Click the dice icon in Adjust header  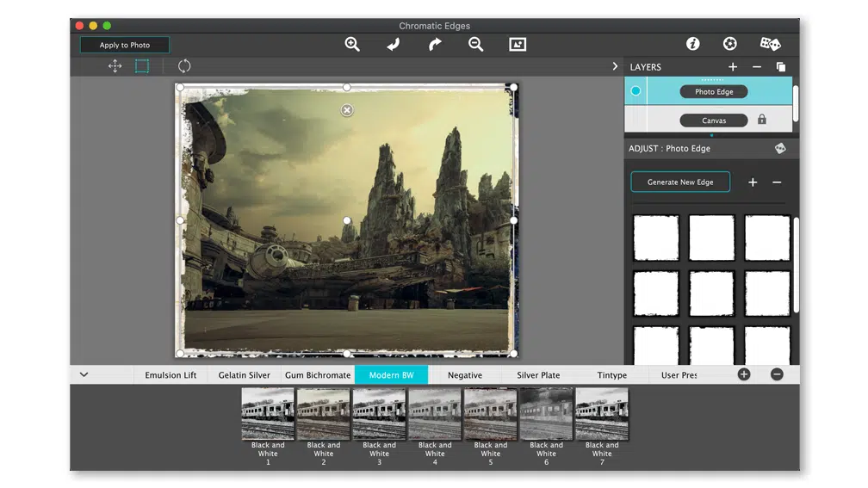point(780,148)
